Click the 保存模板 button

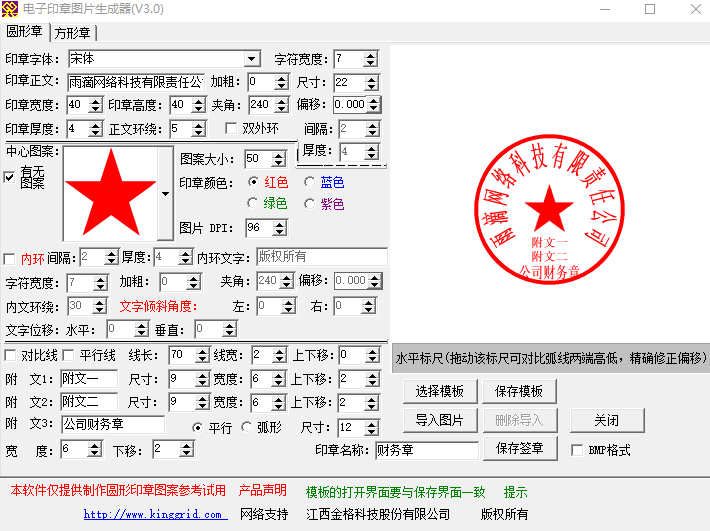tap(519, 391)
